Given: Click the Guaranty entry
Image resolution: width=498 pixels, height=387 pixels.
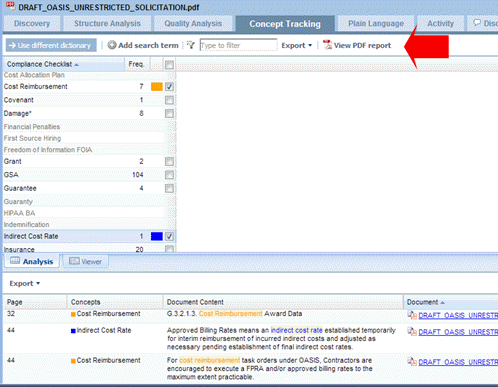Looking at the screenshot, I should coord(18,202).
